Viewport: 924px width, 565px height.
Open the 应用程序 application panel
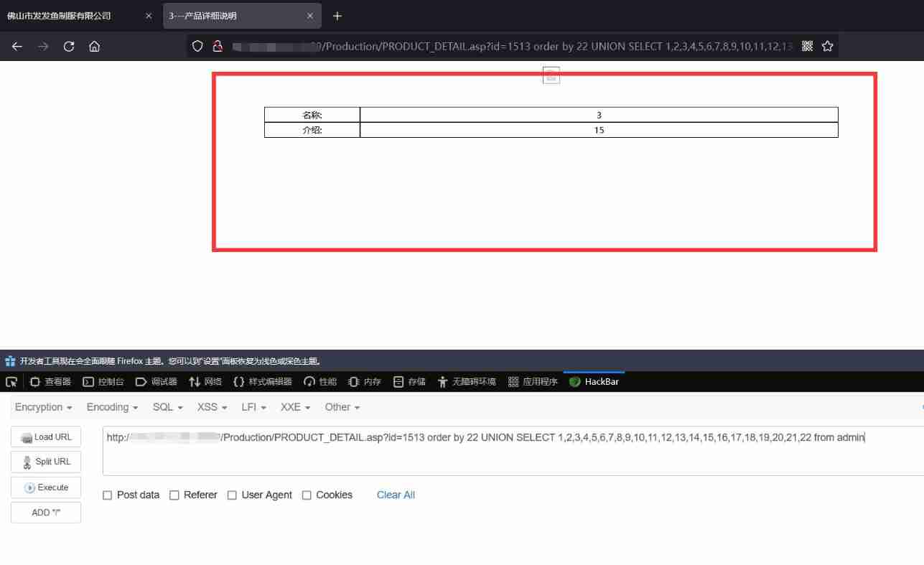coord(533,382)
